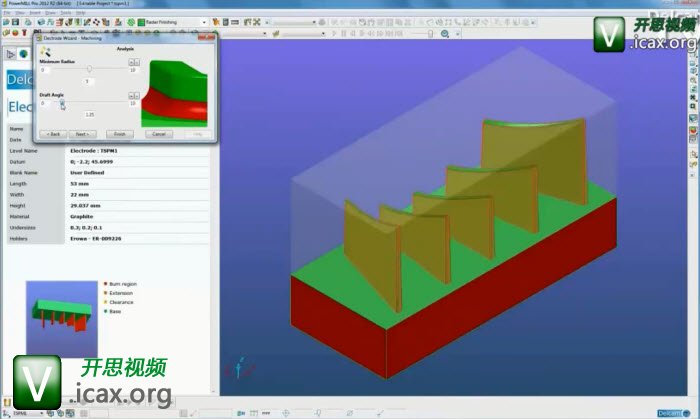Open the Insert menu

(x=35, y=13)
